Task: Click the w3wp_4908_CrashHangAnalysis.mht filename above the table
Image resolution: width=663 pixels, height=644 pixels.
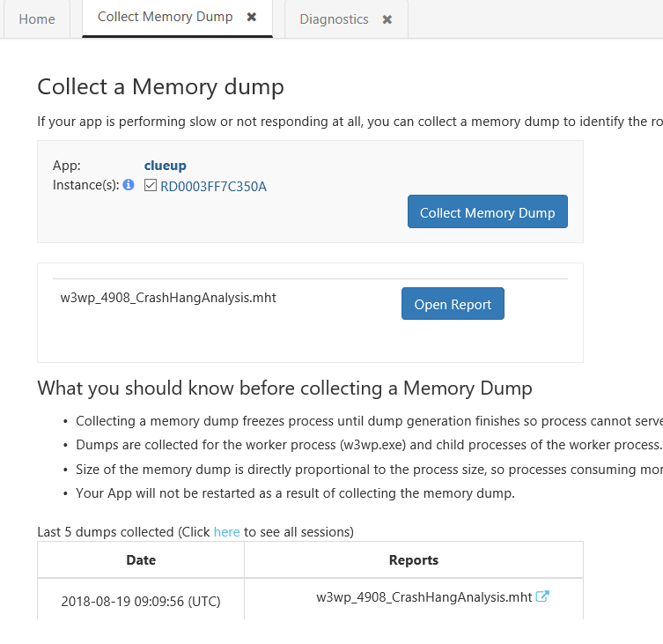Action: (168, 298)
